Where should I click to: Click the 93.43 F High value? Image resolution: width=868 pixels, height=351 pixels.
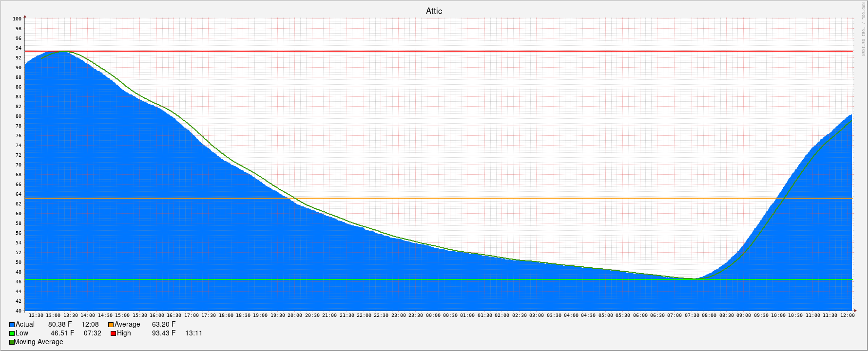click(x=164, y=333)
